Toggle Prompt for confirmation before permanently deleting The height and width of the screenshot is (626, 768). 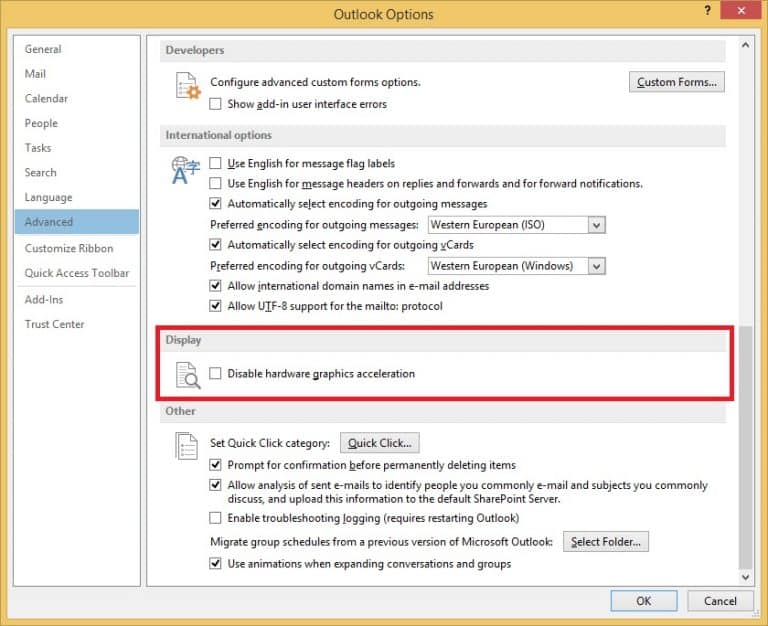[215, 464]
